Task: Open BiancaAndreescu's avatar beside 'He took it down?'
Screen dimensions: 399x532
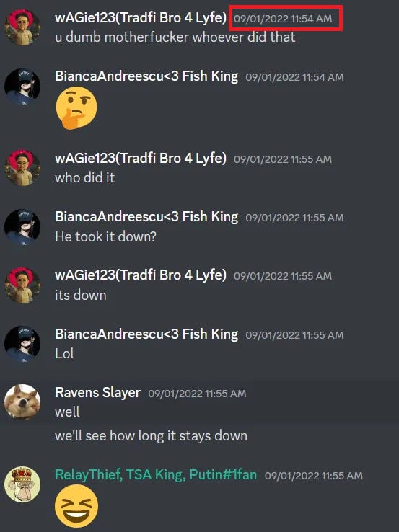Action: (x=22, y=226)
